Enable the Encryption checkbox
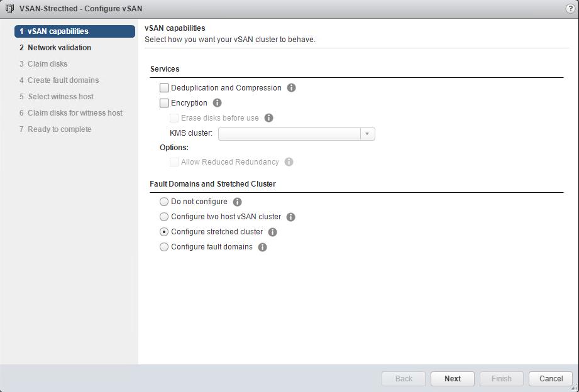Image resolution: width=579 pixels, height=392 pixels. [x=164, y=103]
